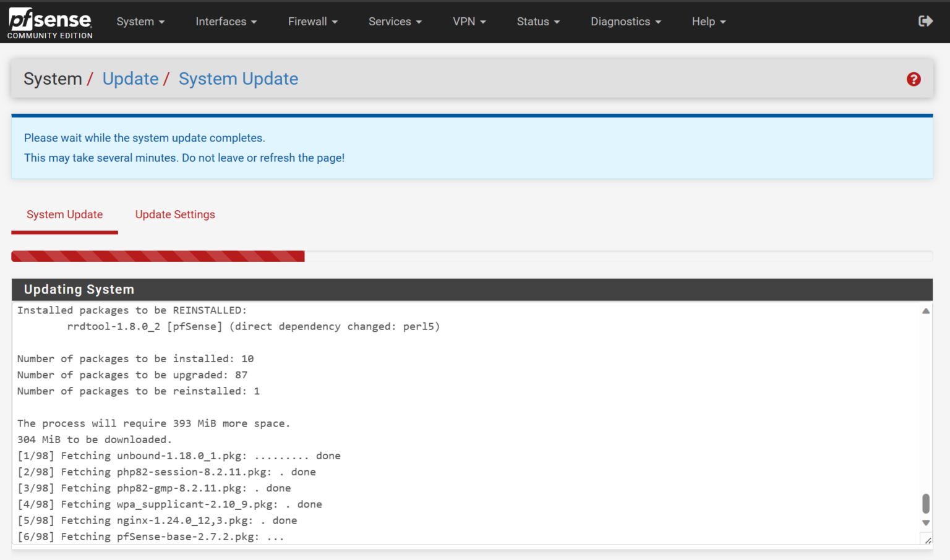Open the Firewall dropdown menu

(312, 21)
